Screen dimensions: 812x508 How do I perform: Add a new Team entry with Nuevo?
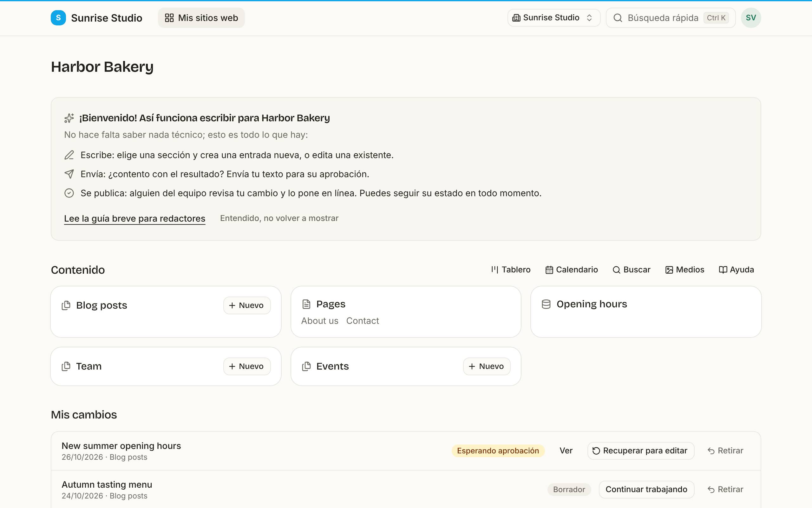(x=247, y=366)
